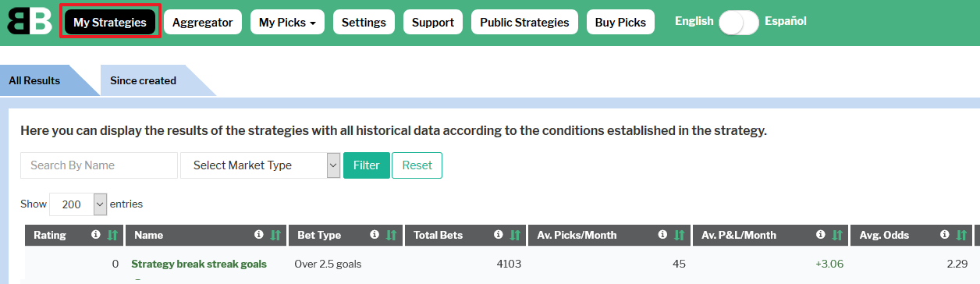Image resolution: width=980 pixels, height=284 pixels.
Task: Open the Show entries count dropdown
Action: pyautogui.click(x=78, y=204)
